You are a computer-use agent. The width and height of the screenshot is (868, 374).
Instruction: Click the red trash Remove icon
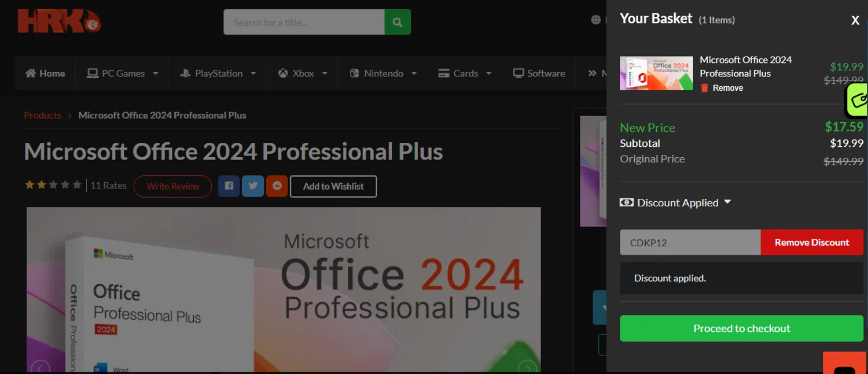(704, 88)
